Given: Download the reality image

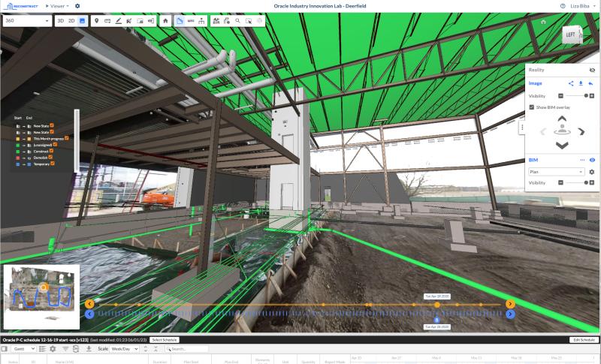Looking at the screenshot, I should click(581, 83).
